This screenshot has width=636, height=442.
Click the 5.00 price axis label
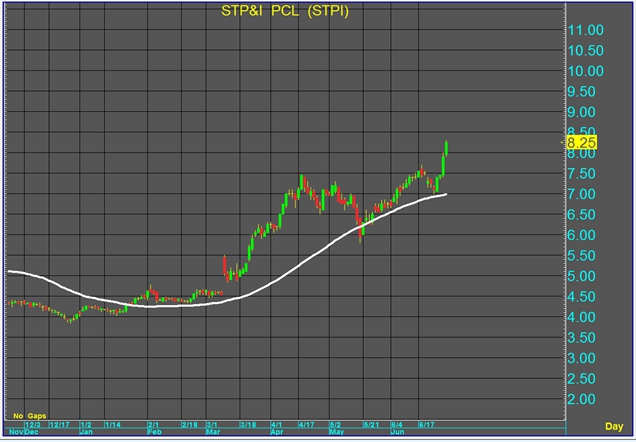(581, 277)
